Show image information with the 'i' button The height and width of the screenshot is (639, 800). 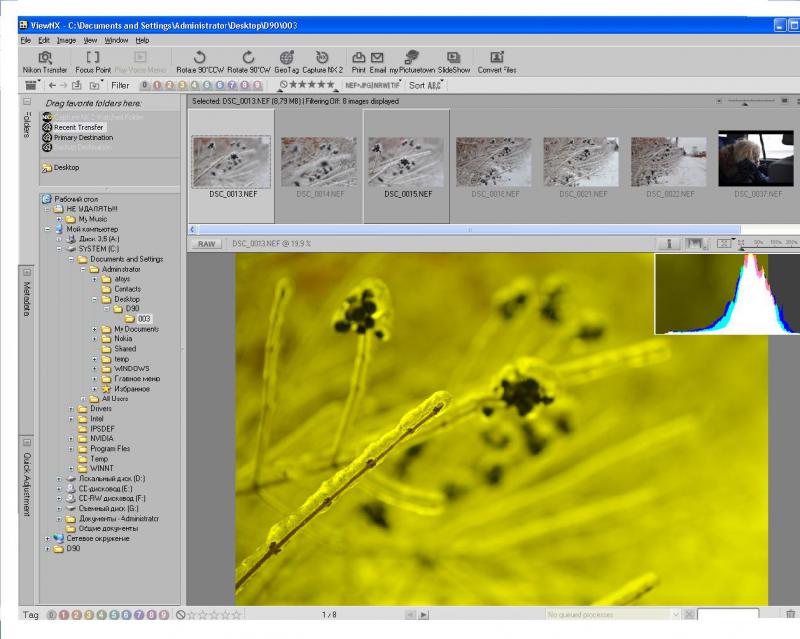[669, 244]
